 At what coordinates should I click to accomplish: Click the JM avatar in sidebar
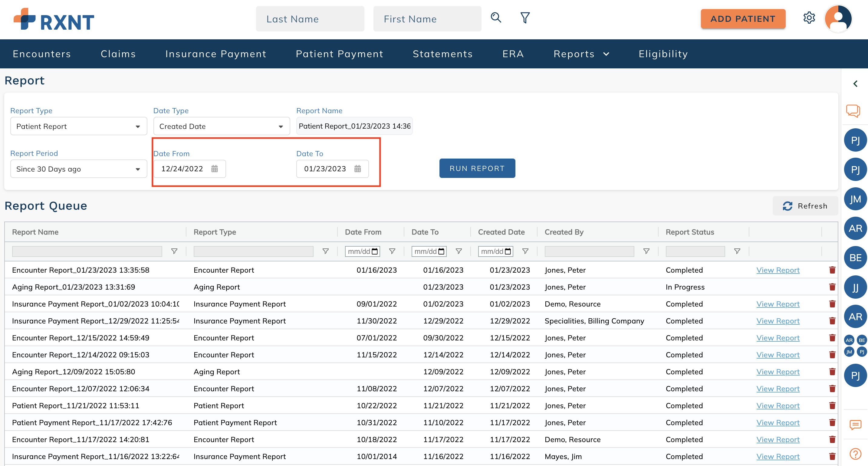[x=855, y=199]
